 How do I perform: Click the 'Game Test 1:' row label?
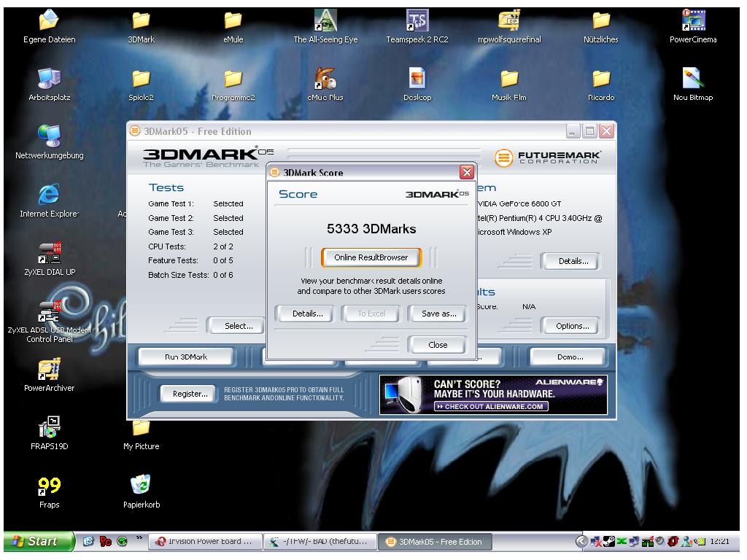click(171, 204)
